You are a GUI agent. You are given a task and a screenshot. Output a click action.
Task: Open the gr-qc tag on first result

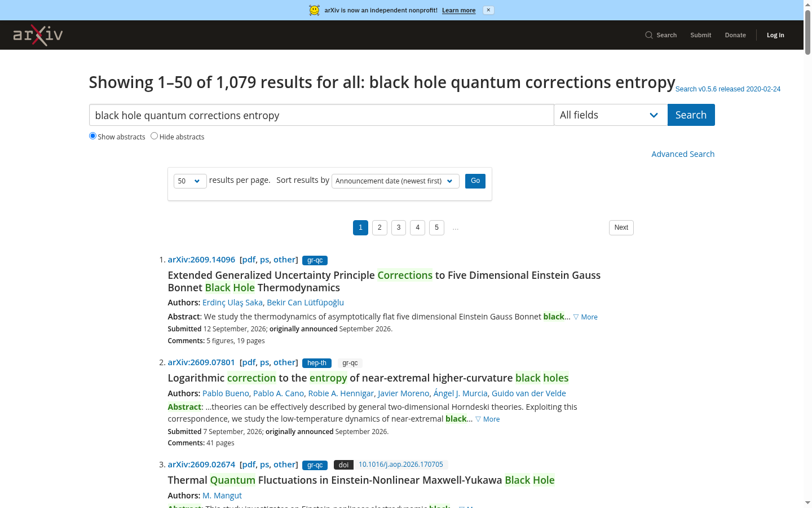[315, 260]
